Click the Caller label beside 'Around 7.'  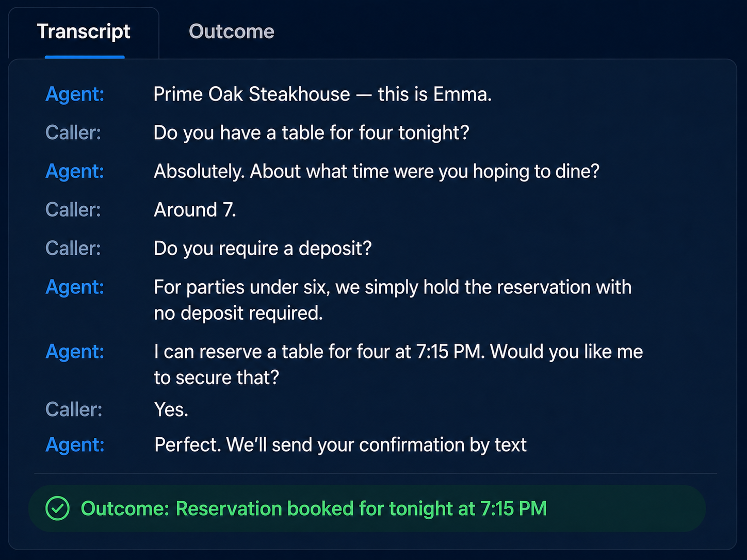tap(73, 210)
